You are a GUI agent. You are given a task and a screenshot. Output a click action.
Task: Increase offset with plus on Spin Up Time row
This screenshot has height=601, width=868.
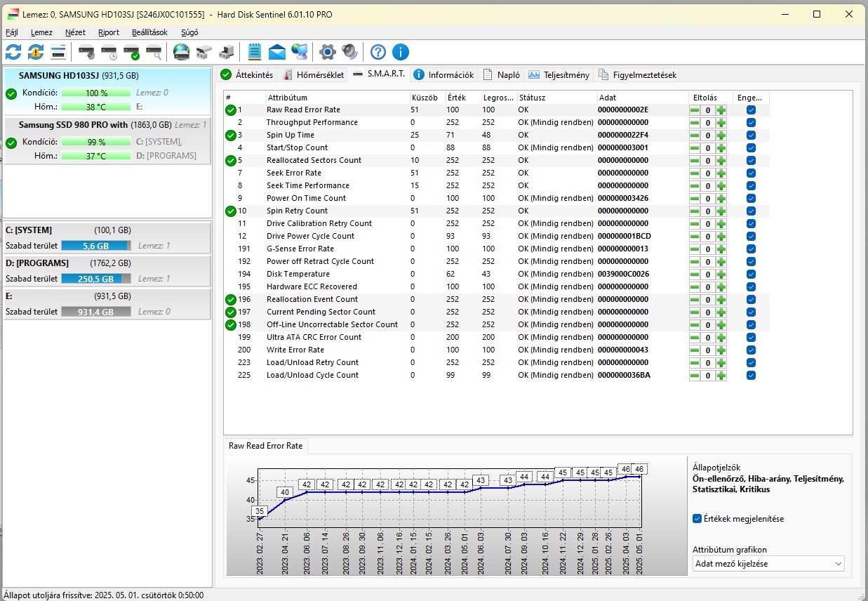coord(721,136)
